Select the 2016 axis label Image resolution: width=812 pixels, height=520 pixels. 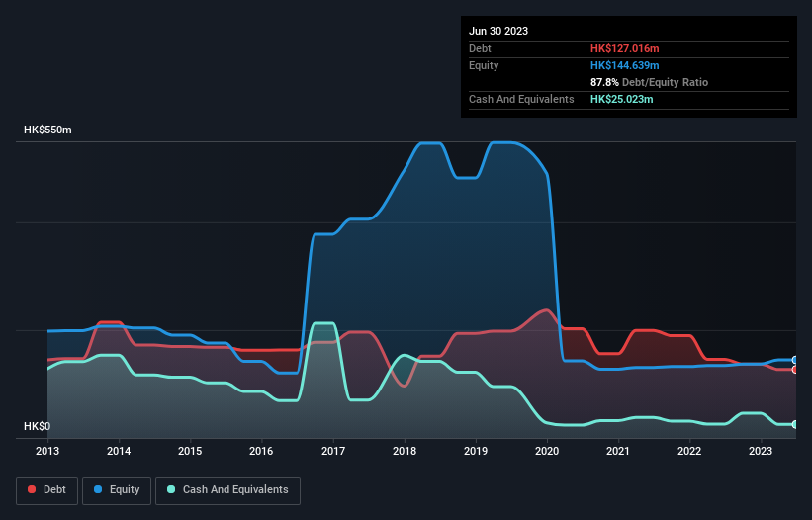[261, 451]
